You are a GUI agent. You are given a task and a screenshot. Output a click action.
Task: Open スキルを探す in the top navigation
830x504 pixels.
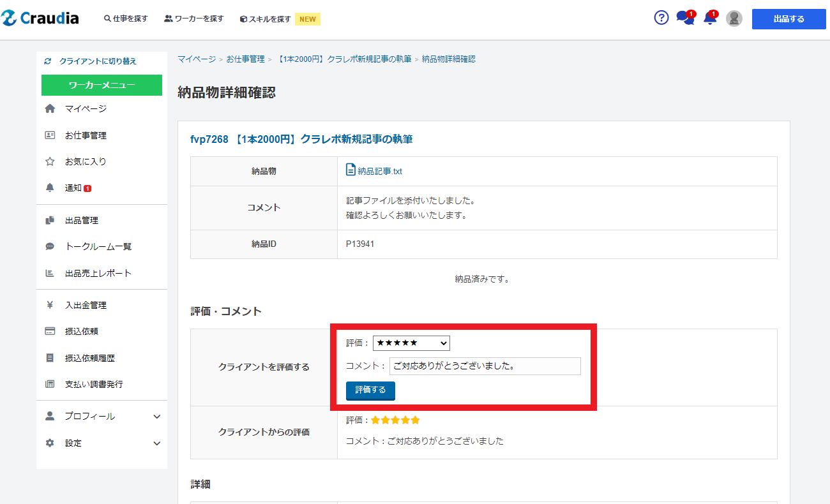265,19
